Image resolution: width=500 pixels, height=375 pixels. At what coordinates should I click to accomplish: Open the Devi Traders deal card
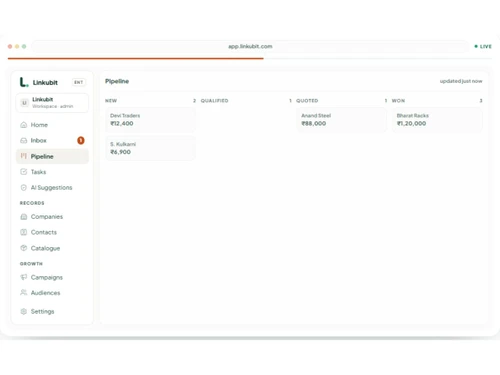[150, 120]
